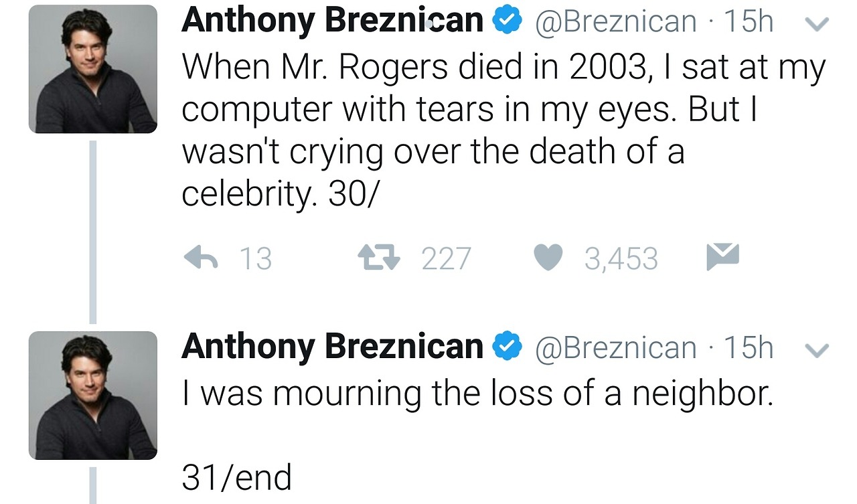
Task: Open Anthony Breznican name on neighbor tweet
Action: 332,347
